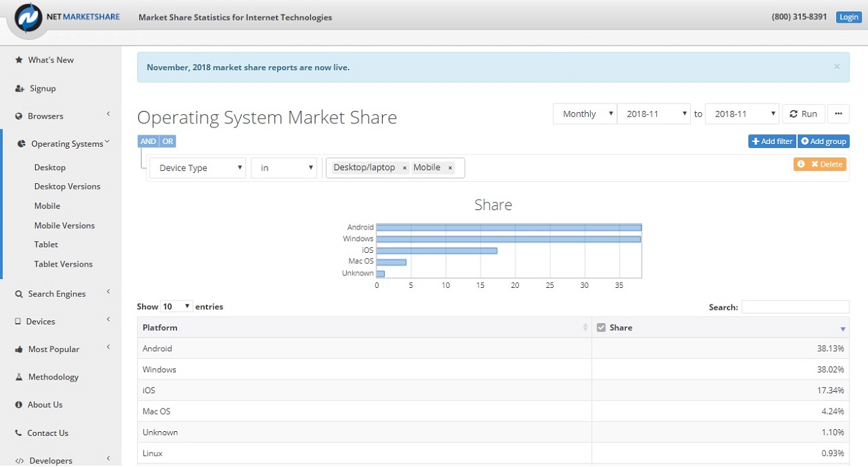Click the Mac OS table row

click(x=494, y=411)
